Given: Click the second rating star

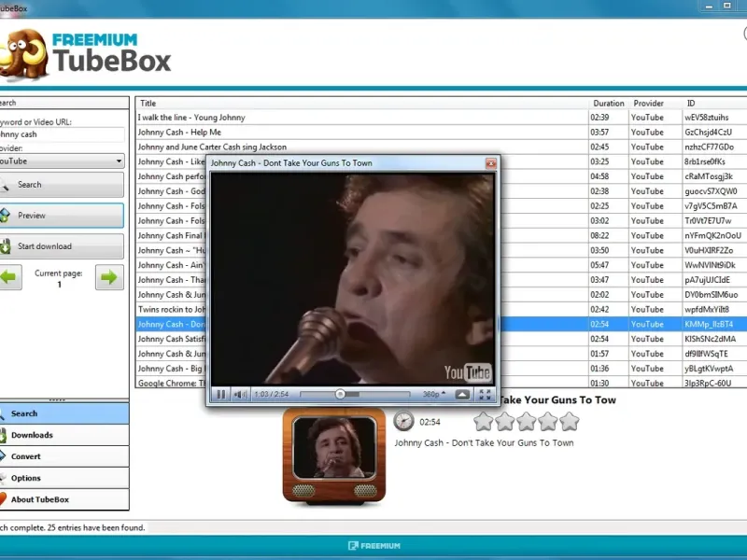Looking at the screenshot, I should [x=504, y=422].
